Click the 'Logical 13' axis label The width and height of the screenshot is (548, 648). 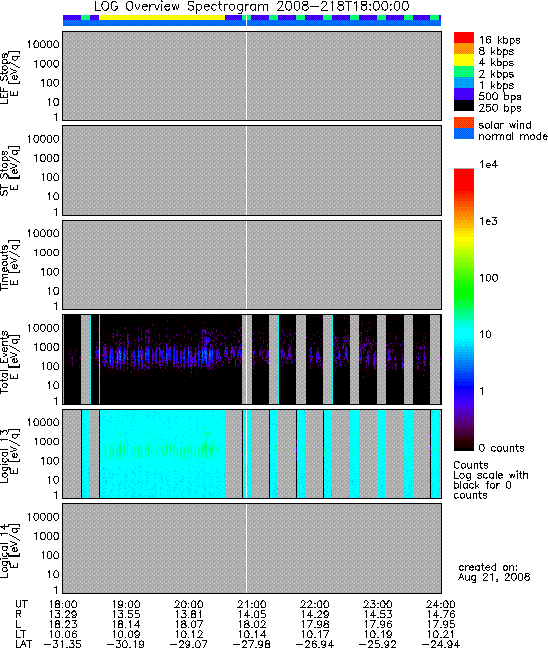(x=5, y=456)
